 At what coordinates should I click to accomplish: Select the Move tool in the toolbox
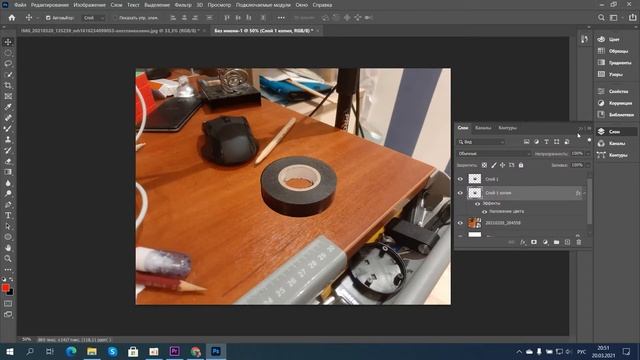click(8, 42)
